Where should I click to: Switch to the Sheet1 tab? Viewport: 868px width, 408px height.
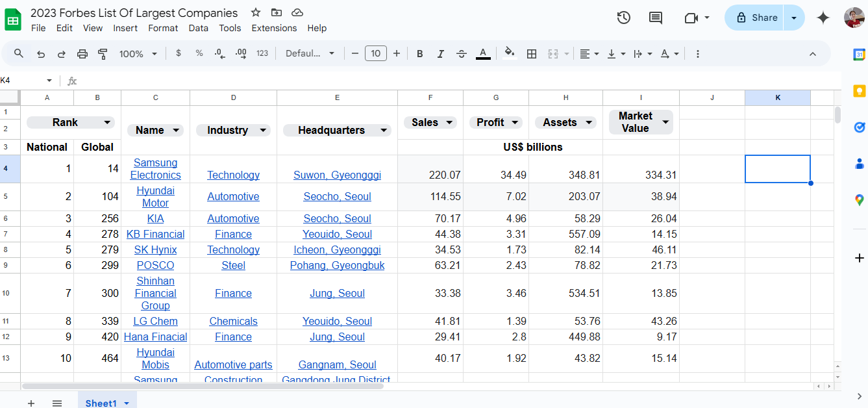tap(101, 403)
